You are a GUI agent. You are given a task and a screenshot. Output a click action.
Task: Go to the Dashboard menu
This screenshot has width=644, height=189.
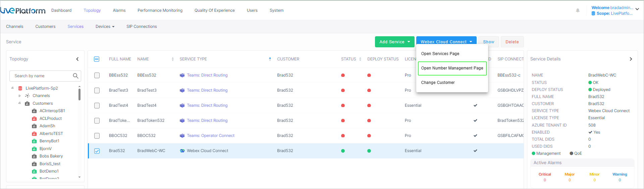click(x=61, y=10)
